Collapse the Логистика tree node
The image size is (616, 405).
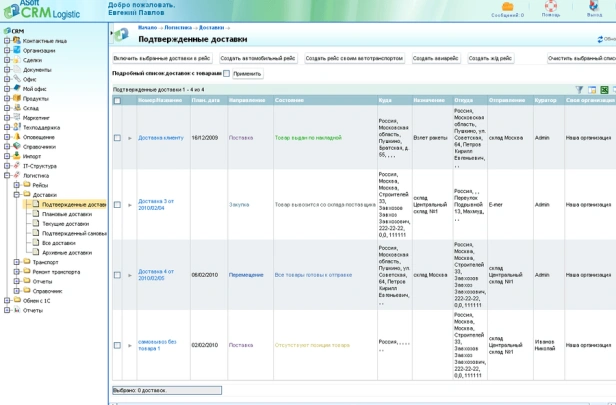point(7,175)
